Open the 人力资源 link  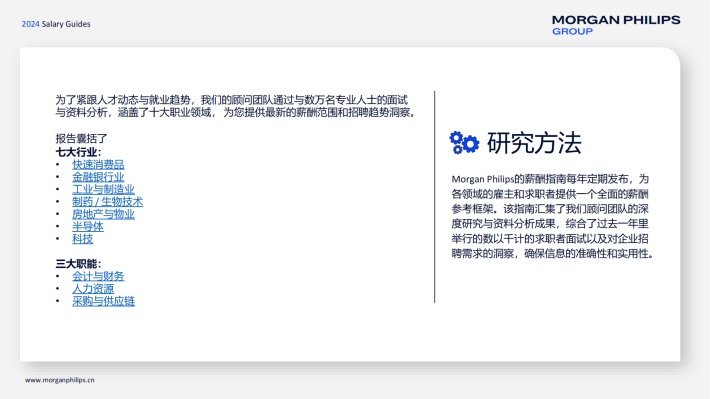tap(93, 288)
